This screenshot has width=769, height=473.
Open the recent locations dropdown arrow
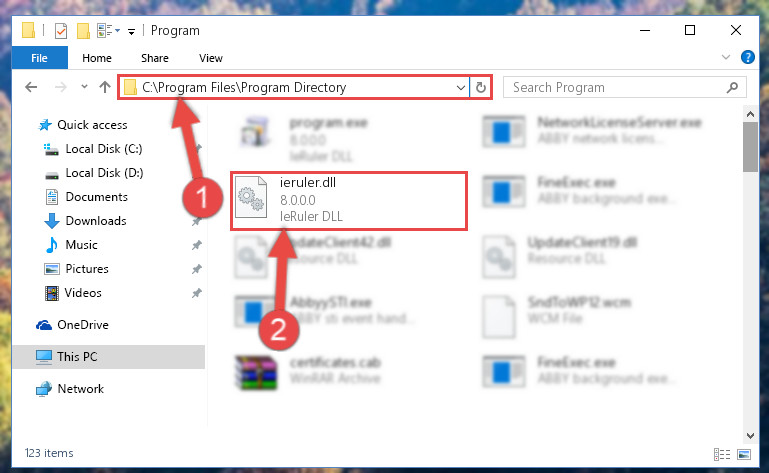click(84, 87)
